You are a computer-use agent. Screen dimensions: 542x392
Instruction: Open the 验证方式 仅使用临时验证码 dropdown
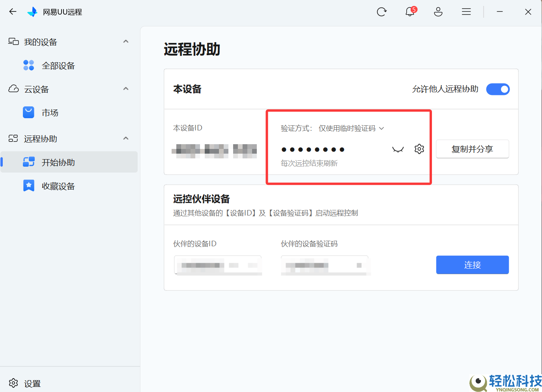click(x=351, y=128)
